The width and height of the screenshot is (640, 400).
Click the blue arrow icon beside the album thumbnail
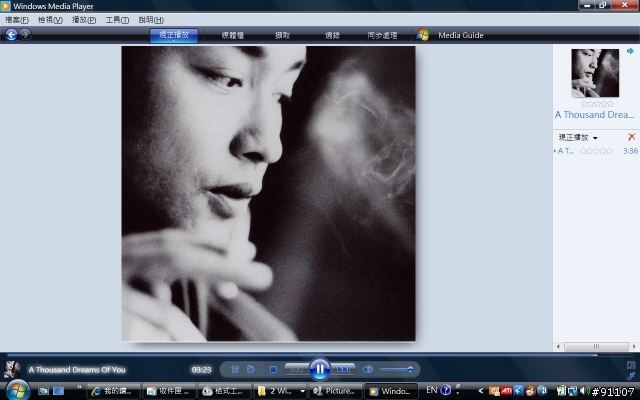coord(630,51)
